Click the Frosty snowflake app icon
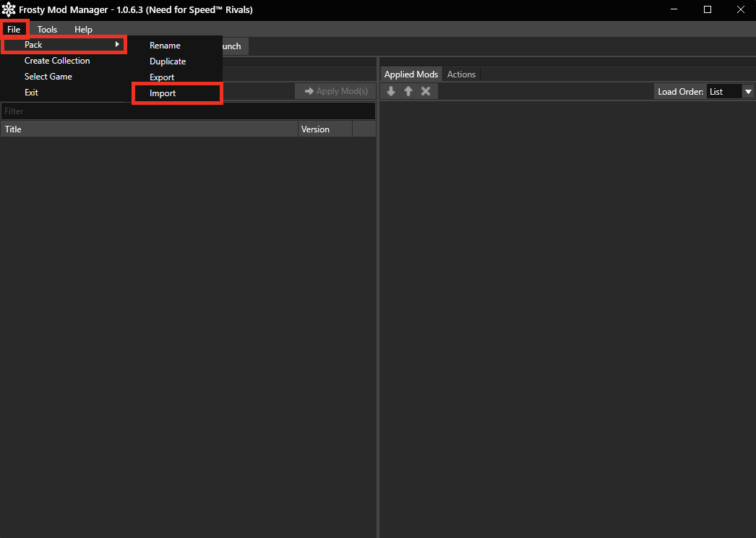 (x=9, y=9)
